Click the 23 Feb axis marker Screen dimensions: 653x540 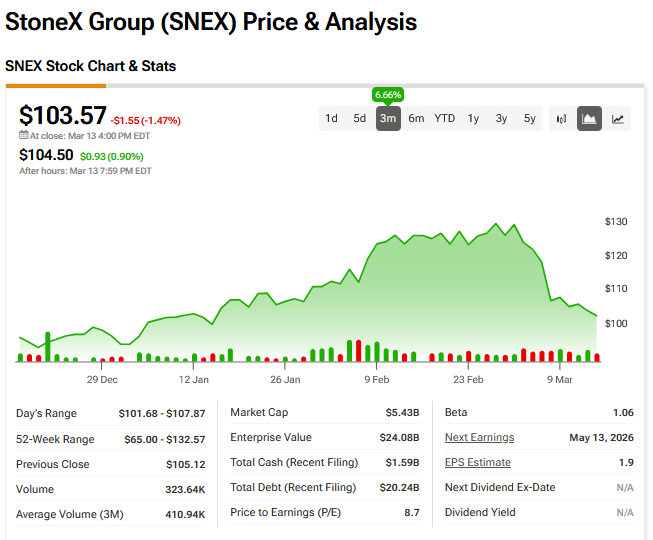pos(469,380)
